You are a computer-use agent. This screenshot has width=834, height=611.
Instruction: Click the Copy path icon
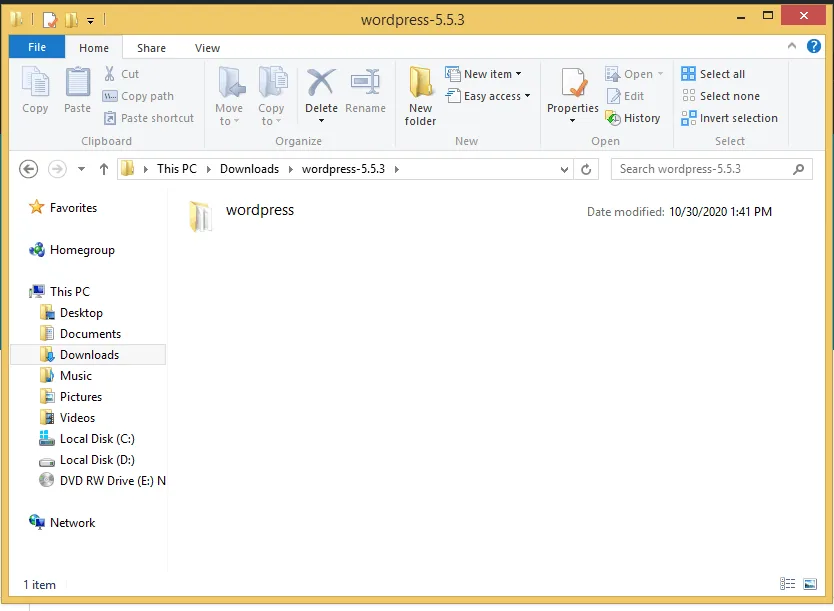coord(110,96)
